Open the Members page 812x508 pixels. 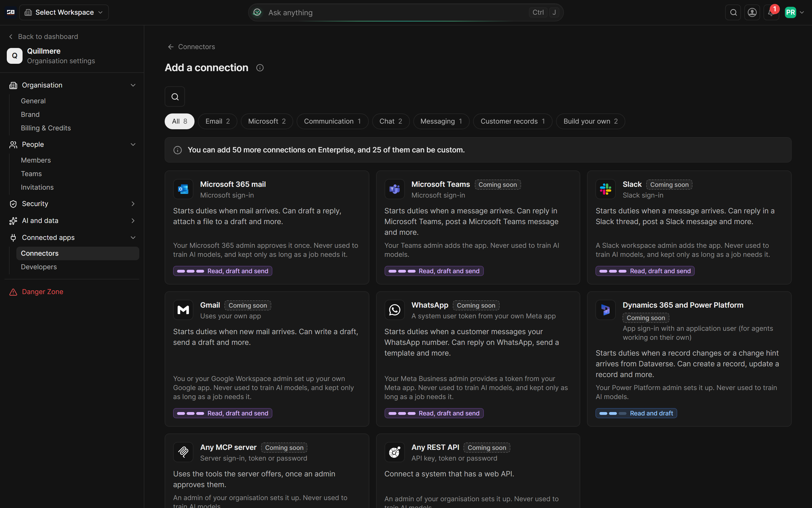[x=78, y=160]
